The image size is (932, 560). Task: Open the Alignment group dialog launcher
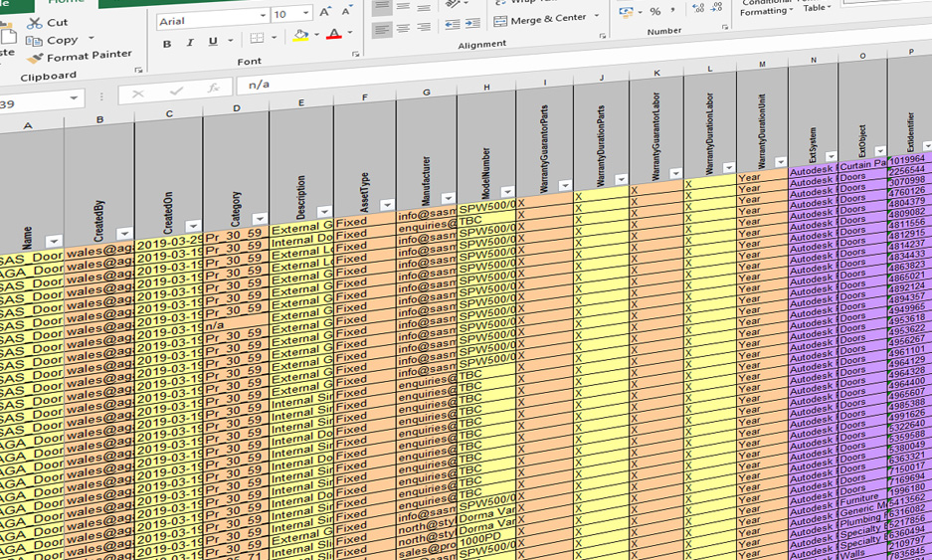click(x=603, y=36)
